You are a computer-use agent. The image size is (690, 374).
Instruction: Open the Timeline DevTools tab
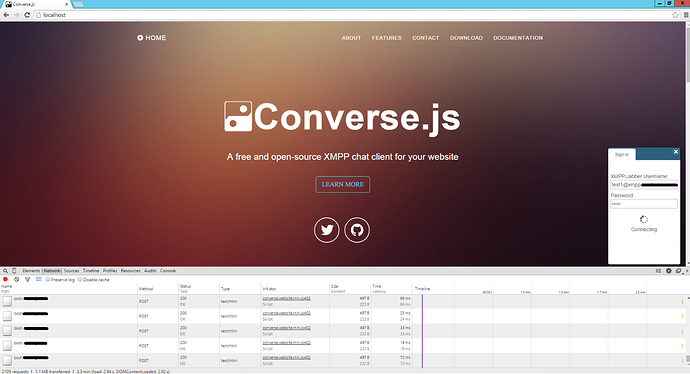pyautogui.click(x=91, y=271)
